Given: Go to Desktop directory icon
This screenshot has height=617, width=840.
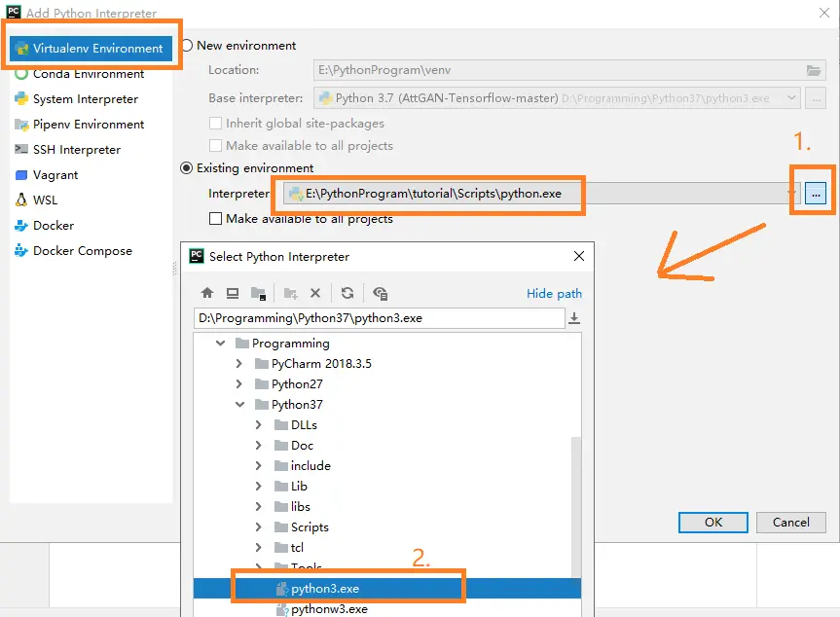Looking at the screenshot, I should 233,293.
